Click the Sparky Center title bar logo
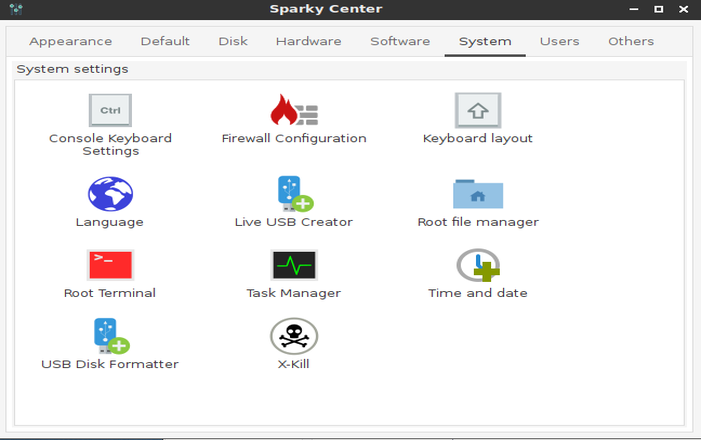Image resolution: width=701 pixels, height=440 pixels. 16,9
